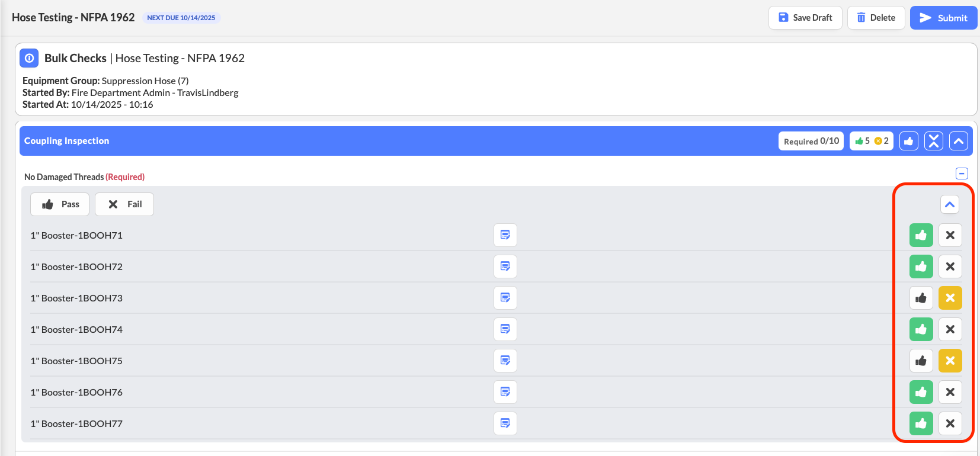Toggle green pass button for 1BOOH76
This screenshot has width=980, height=456.
tap(921, 392)
